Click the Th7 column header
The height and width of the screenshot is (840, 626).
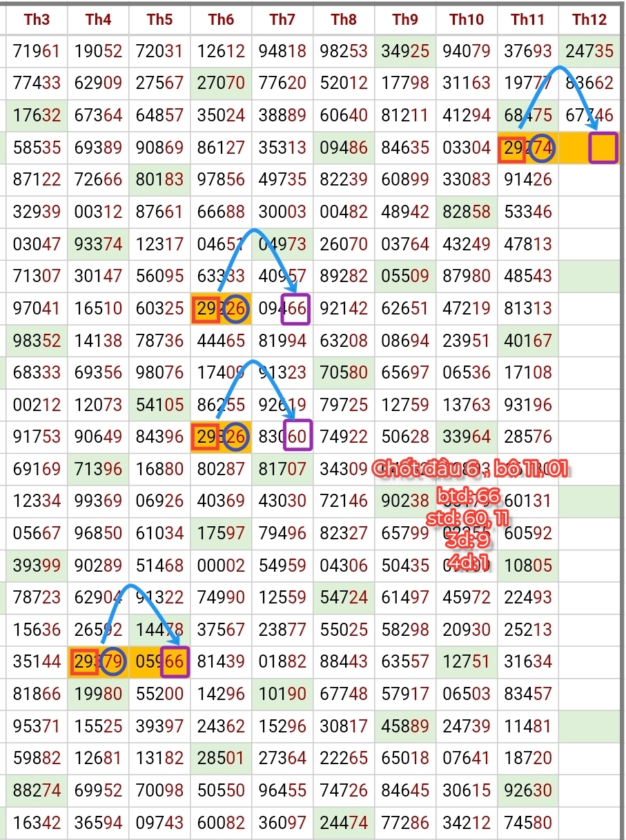282,19
